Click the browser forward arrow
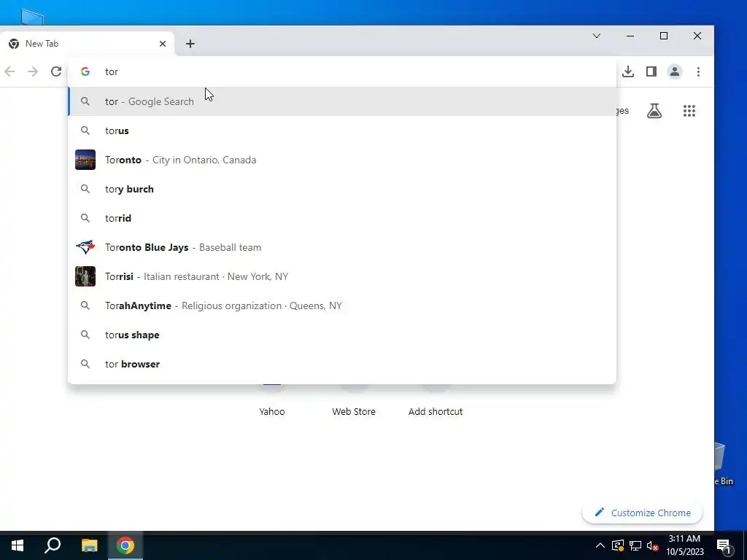 (32, 71)
